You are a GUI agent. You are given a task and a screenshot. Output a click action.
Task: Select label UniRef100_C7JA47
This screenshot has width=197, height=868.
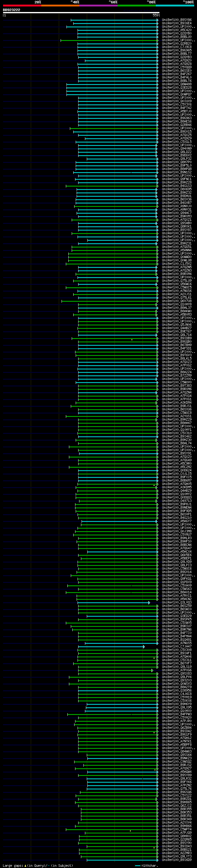[176, 647]
